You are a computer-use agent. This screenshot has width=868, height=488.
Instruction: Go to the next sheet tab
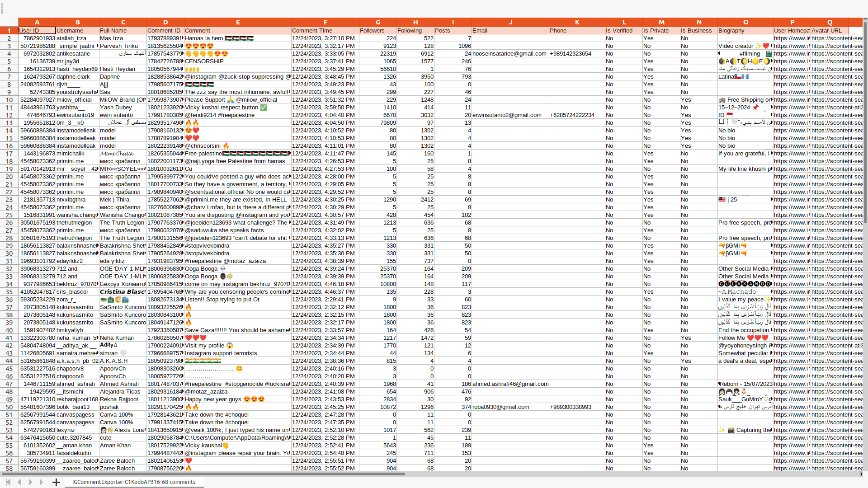(x=30, y=482)
